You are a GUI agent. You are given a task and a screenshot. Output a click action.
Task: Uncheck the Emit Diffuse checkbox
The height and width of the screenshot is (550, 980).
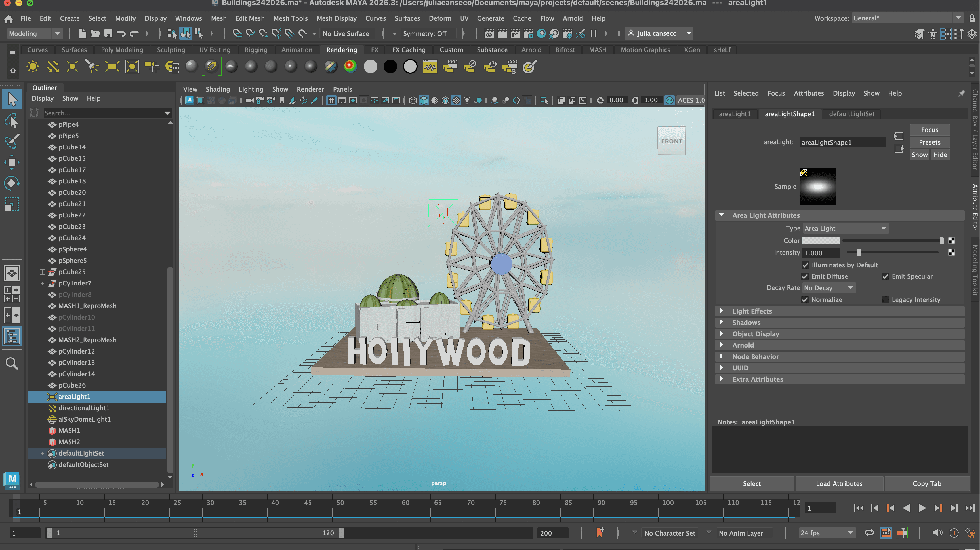tap(805, 276)
